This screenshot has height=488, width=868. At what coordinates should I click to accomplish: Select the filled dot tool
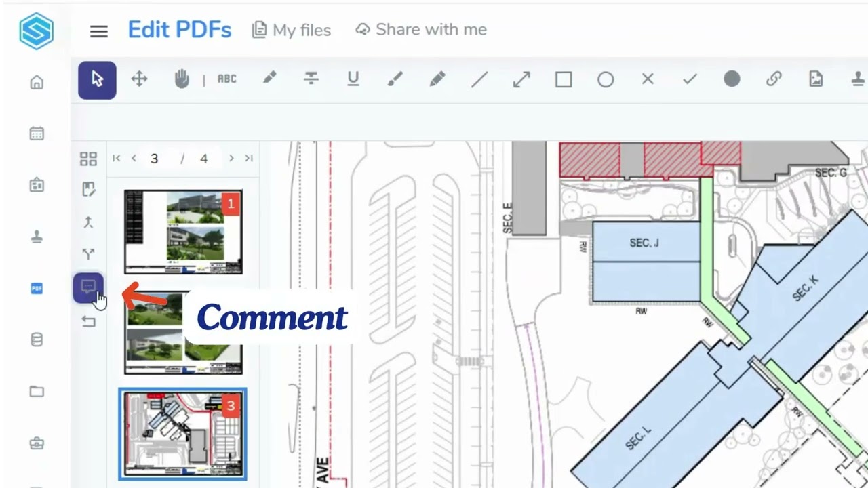(732, 79)
